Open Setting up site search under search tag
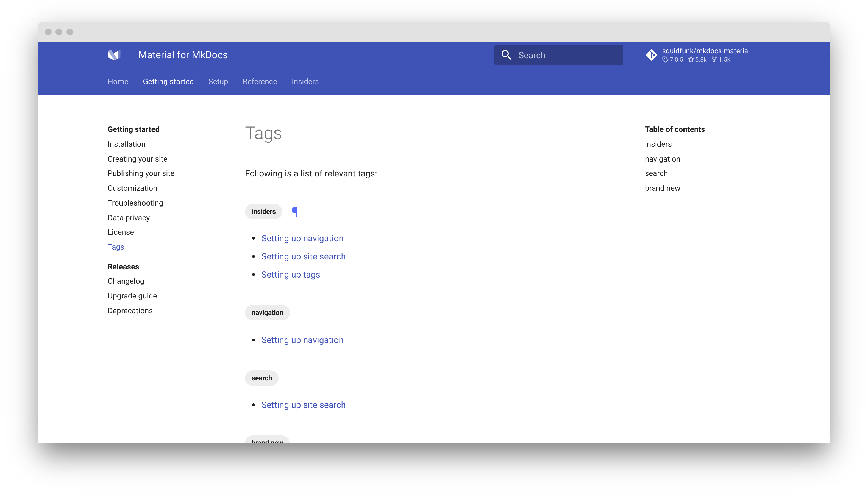This screenshot has height=498, width=868. pos(304,405)
